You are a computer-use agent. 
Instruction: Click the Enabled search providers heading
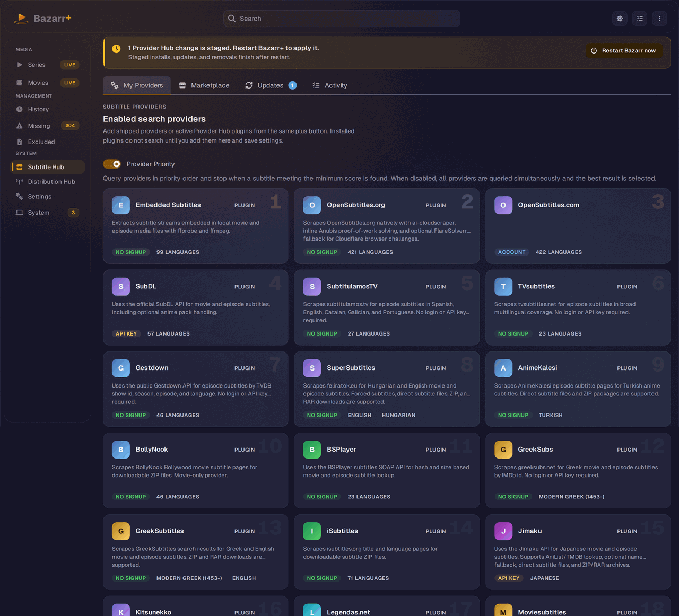coord(154,119)
